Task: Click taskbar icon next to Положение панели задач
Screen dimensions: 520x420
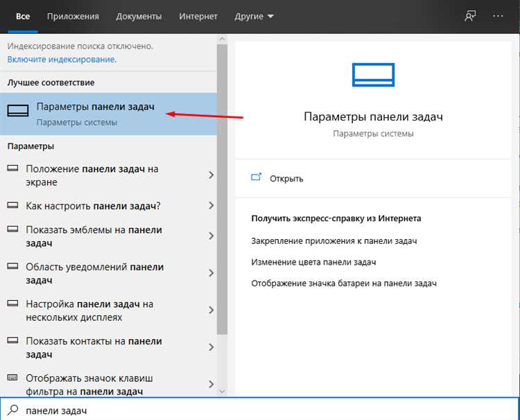Action: pyautogui.click(x=12, y=169)
